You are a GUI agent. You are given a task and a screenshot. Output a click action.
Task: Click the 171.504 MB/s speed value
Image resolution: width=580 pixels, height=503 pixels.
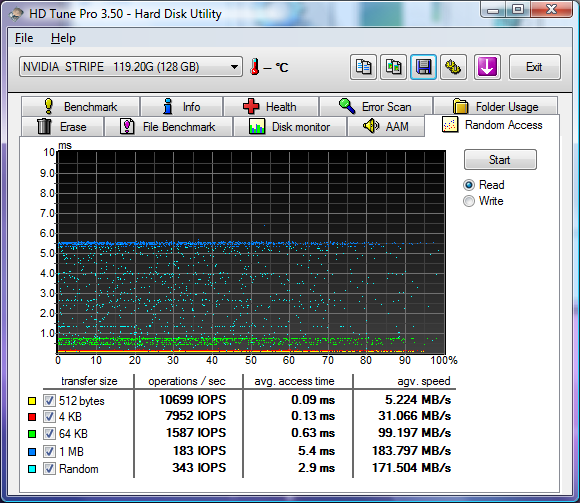[411, 468]
